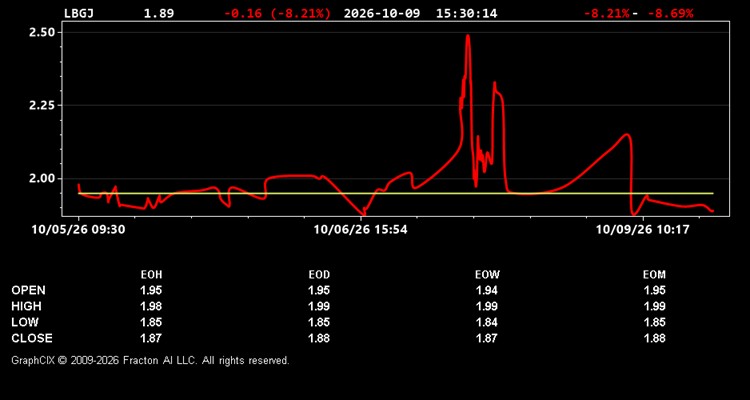Select EOM low value 1.85

(x=654, y=322)
